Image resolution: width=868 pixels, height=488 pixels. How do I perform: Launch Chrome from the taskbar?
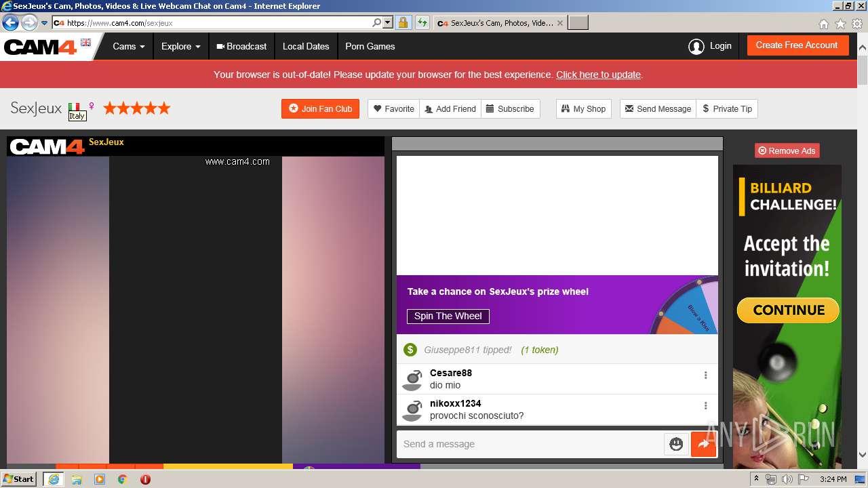click(122, 479)
